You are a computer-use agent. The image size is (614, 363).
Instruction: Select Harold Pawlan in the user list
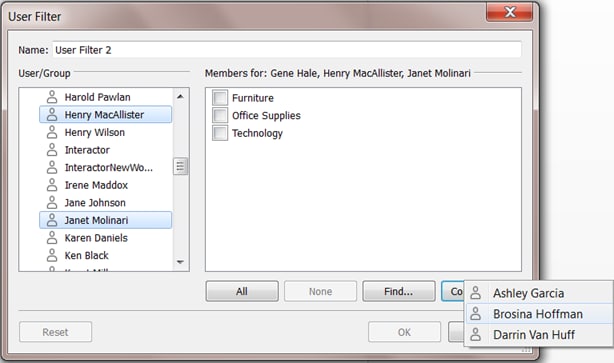pyautogui.click(x=105, y=97)
